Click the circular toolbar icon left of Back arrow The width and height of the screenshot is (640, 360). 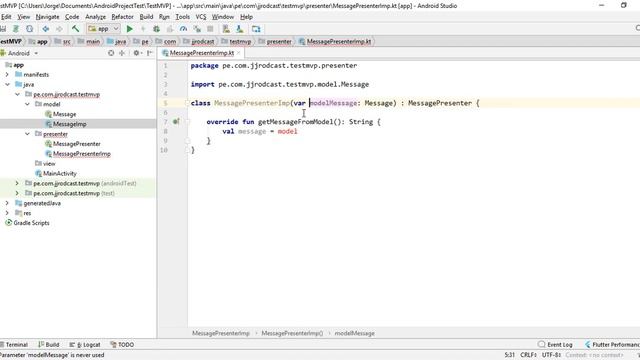point(29,29)
